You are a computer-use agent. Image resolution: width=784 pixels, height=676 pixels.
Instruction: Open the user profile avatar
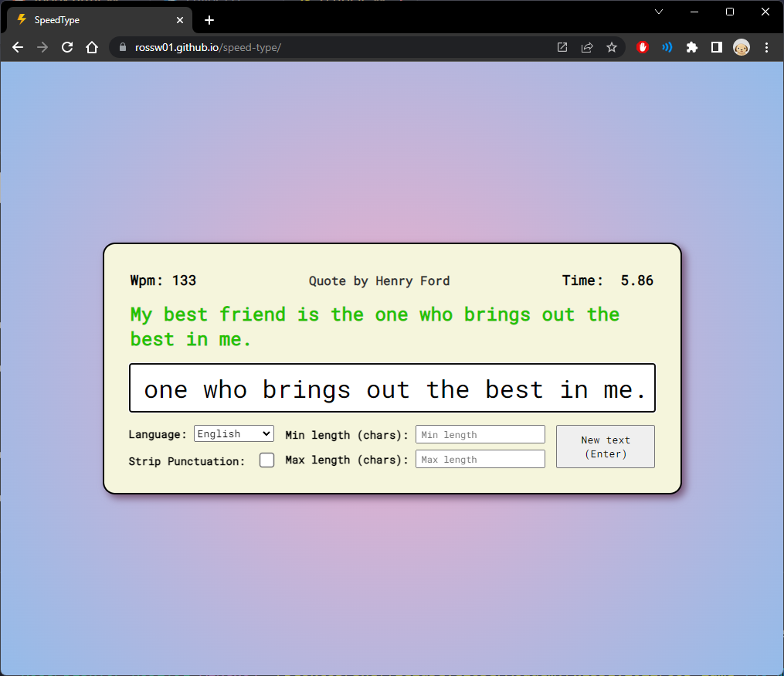coord(742,47)
